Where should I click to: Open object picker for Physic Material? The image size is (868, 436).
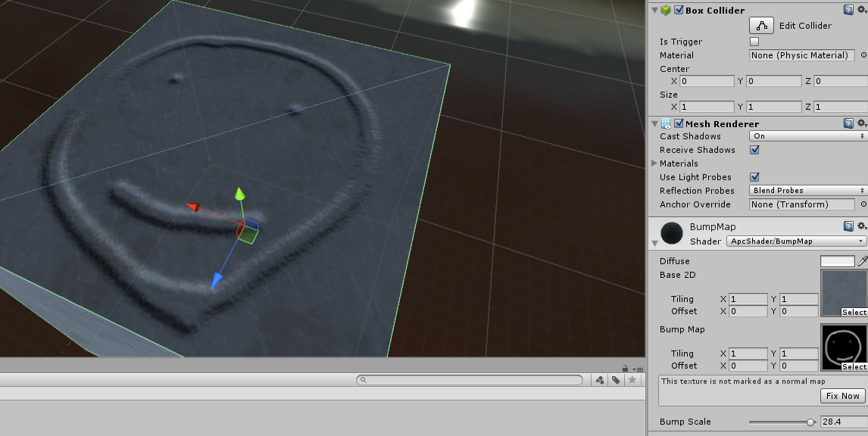click(863, 55)
